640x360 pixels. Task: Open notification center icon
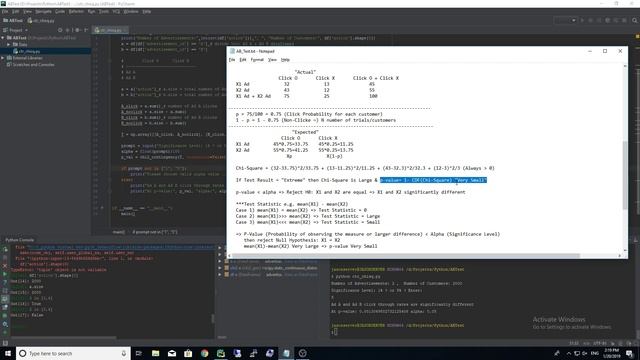(629, 353)
